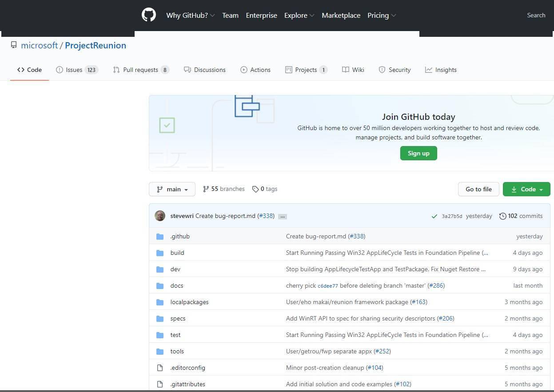Image resolution: width=554 pixels, height=392 pixels.
Task: Click the repository book icon beside microsoft
Action: 14,45
